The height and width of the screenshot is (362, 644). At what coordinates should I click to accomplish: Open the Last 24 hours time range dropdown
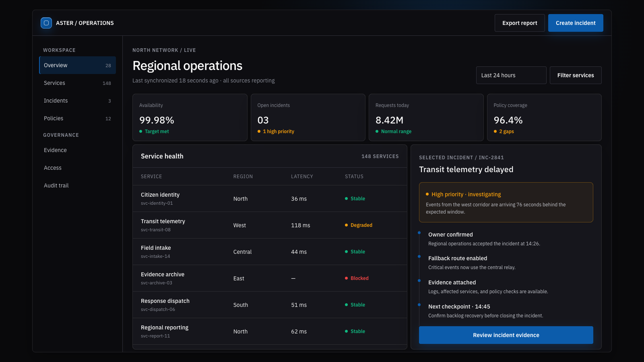pyautogui.click(x=511, y=75)
